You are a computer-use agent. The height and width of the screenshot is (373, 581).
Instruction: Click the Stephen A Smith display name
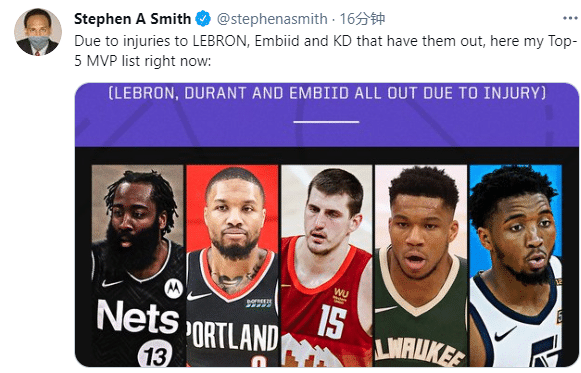pyautogui.click(x=132, y=19)
